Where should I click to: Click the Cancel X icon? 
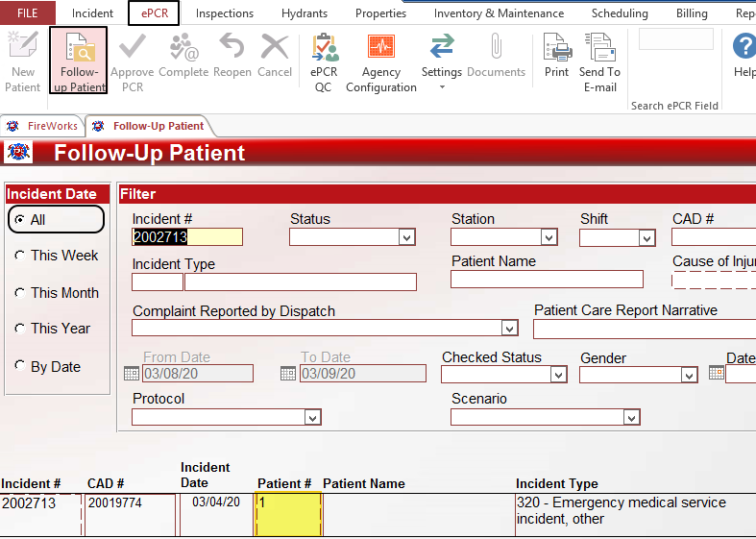point(275,47)
